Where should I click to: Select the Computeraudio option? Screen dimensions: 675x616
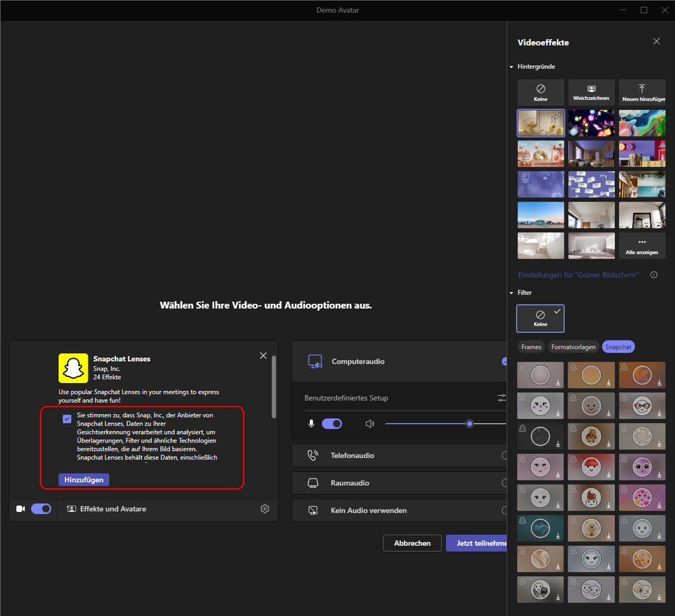point(400,361)
